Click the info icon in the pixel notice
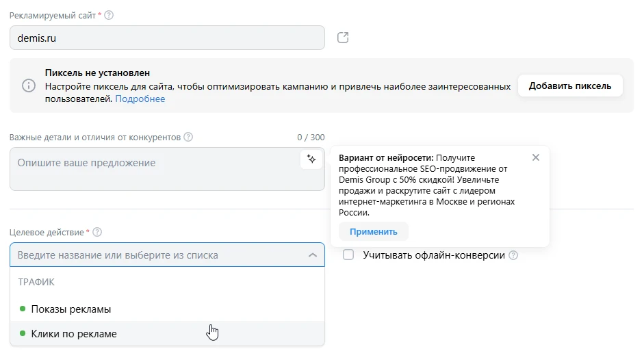Viewport: 644px width, 351px height. [28, 86]
